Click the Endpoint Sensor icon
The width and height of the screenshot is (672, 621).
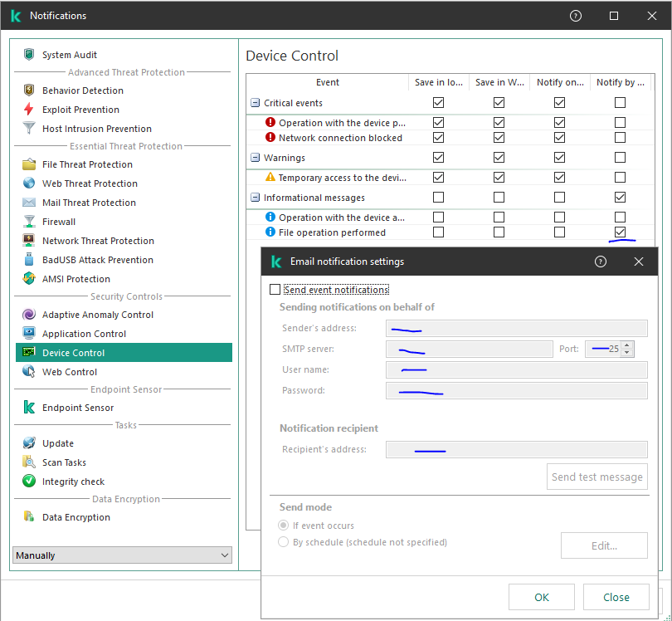(29, 408)
